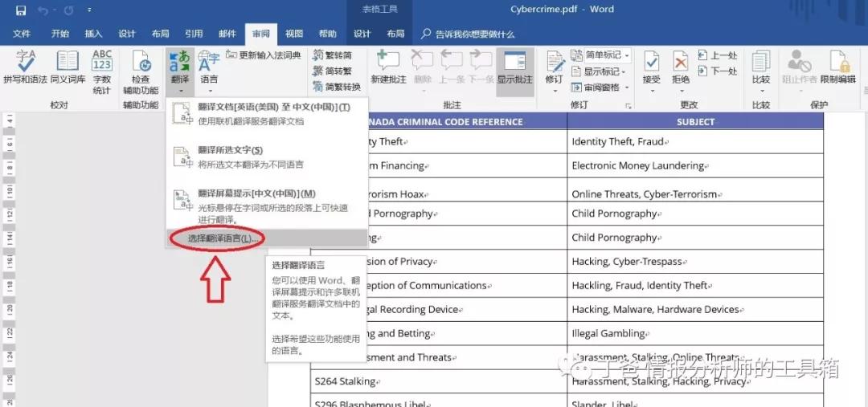Click the 'S264 Stalking' cell
The image size is (868, 407).
[x=439, y=381]
